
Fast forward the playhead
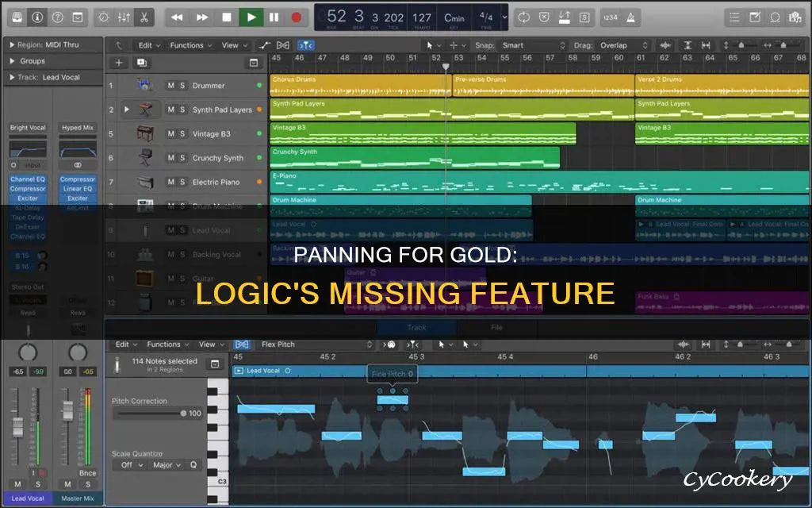click(x=202, y=17)
